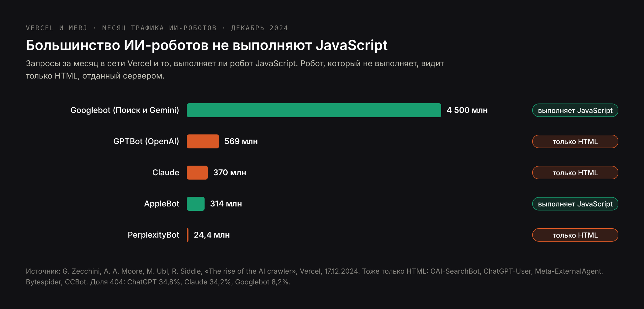
Task: Click the value «314 млн»
Action: [x=226, y=204]
